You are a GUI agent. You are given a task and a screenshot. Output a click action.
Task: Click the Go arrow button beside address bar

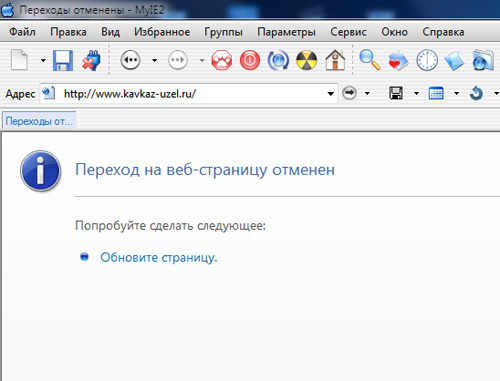349,93
